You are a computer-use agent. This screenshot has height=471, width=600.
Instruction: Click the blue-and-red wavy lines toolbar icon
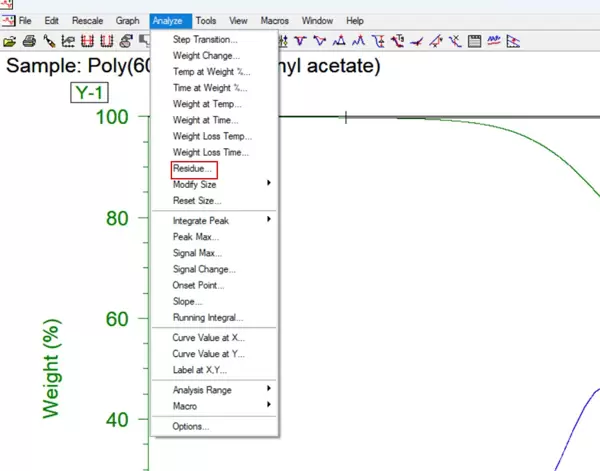pyautogui.click(x=494, y=41)
